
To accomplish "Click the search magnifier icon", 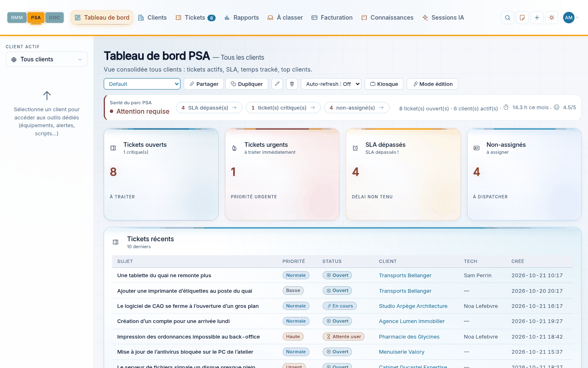I will point(508,18).
